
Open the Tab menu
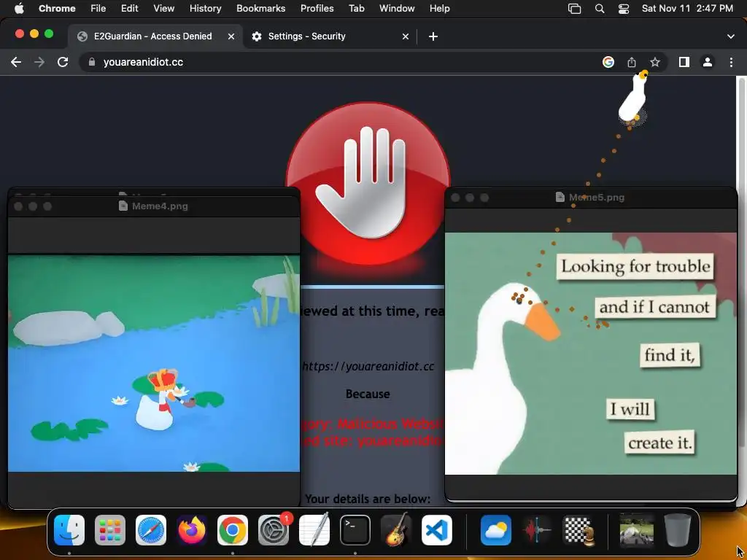(356, 9)
